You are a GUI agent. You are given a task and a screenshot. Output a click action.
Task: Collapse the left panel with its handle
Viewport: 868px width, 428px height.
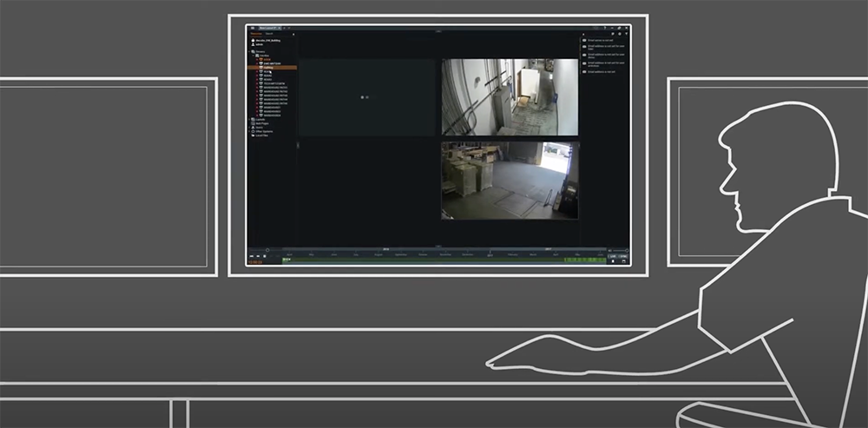pyautogui.click(x=298, y=145)
